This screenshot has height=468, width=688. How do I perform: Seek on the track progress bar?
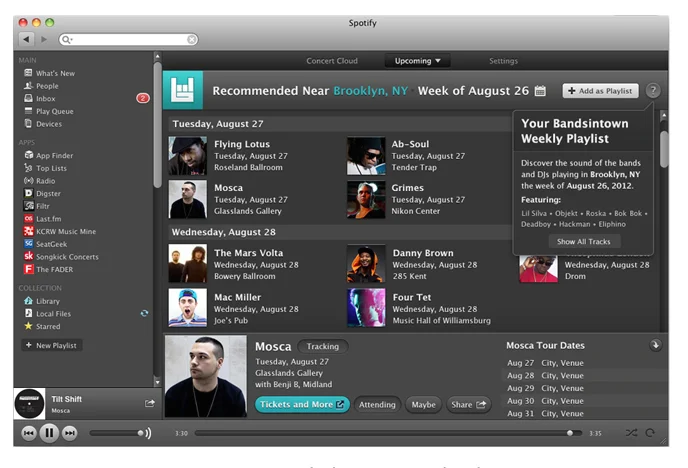click(388, 433)
